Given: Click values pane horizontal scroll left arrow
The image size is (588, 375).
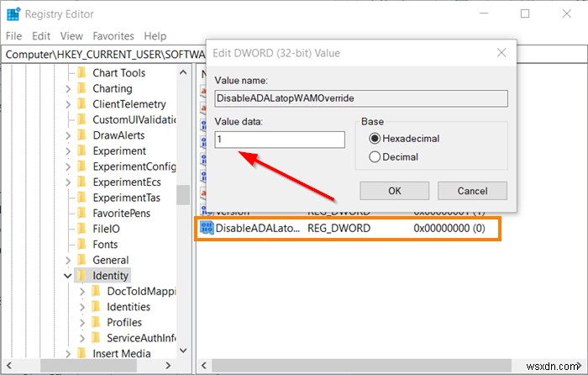Looking at the screenshot, I should (x=204, y=365).
